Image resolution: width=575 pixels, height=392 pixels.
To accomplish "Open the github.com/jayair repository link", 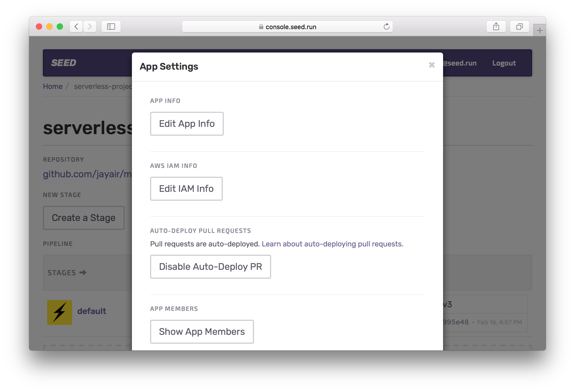I will (87, 174).
